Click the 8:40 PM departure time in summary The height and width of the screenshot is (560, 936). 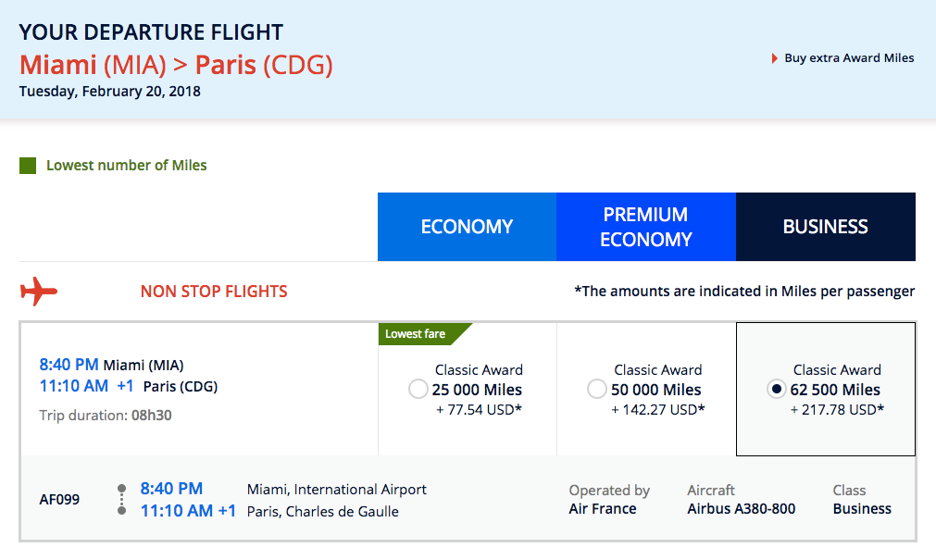(69, 365)
